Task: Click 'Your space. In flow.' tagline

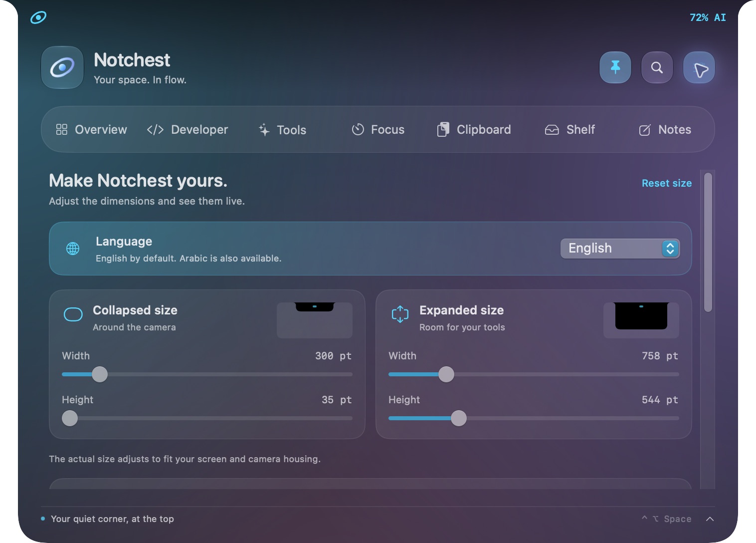Action: (140, 80)
